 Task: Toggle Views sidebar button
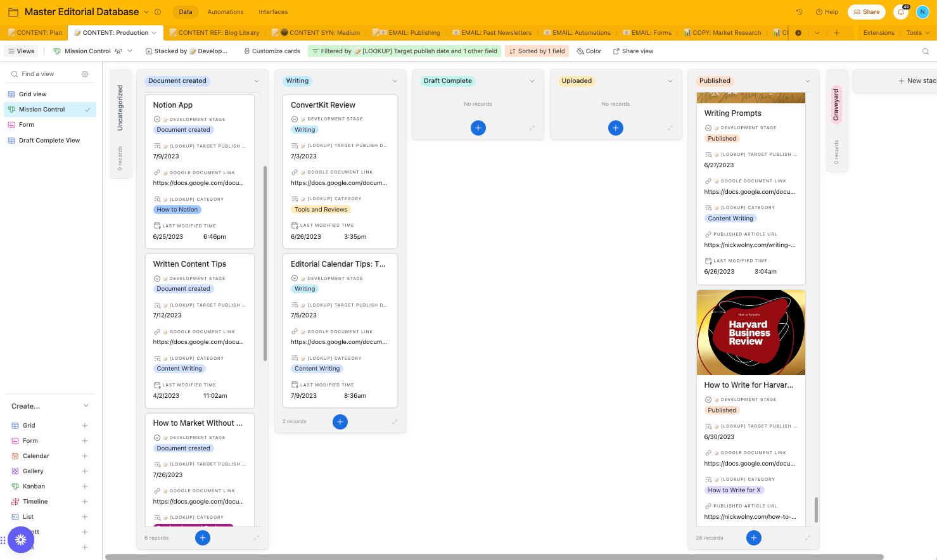[21, 51]
